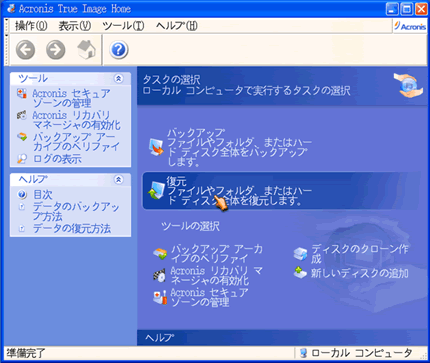Open データの復元方法 help link
430x363 pixels.
coord(72,229)
